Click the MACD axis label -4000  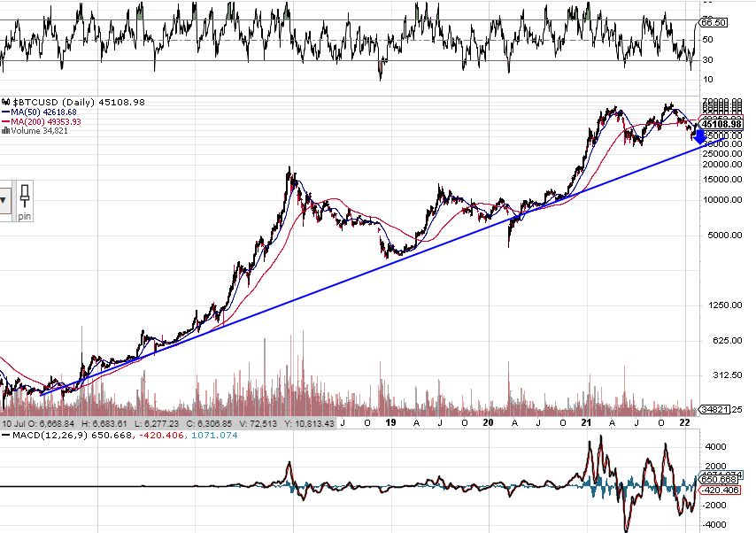pos(714,525)
